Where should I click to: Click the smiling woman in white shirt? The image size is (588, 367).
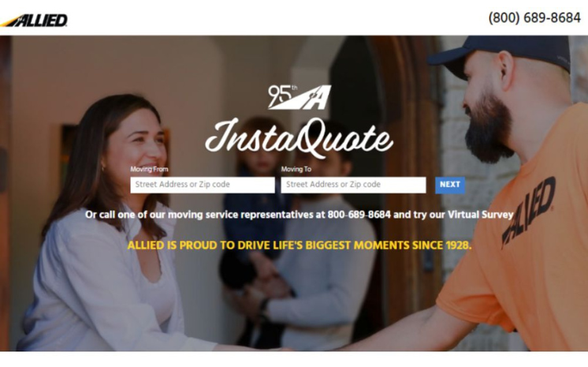[x=113, y=226]
